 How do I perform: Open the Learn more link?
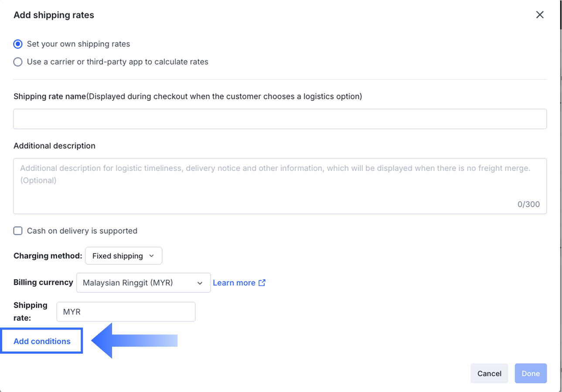(x=234, y=283)
